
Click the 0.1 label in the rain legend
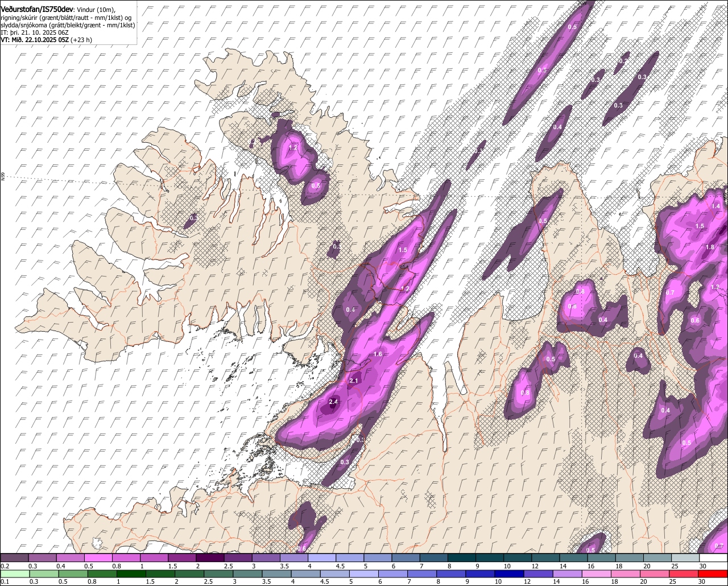tap(5, 582)
